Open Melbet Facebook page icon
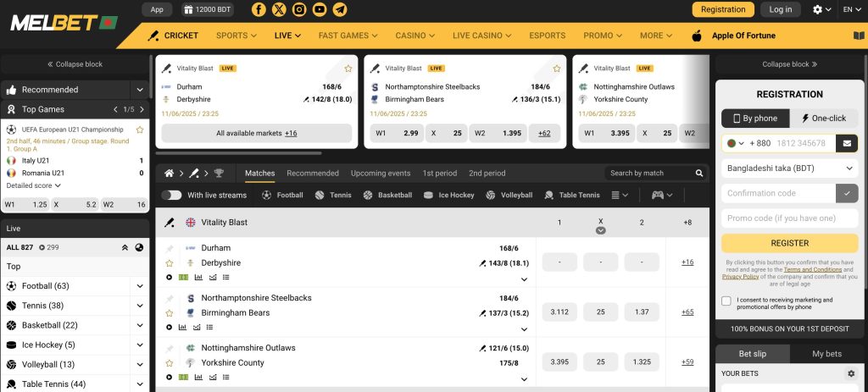Viewport: 868px width, 392px height. (x=259, y=9)
